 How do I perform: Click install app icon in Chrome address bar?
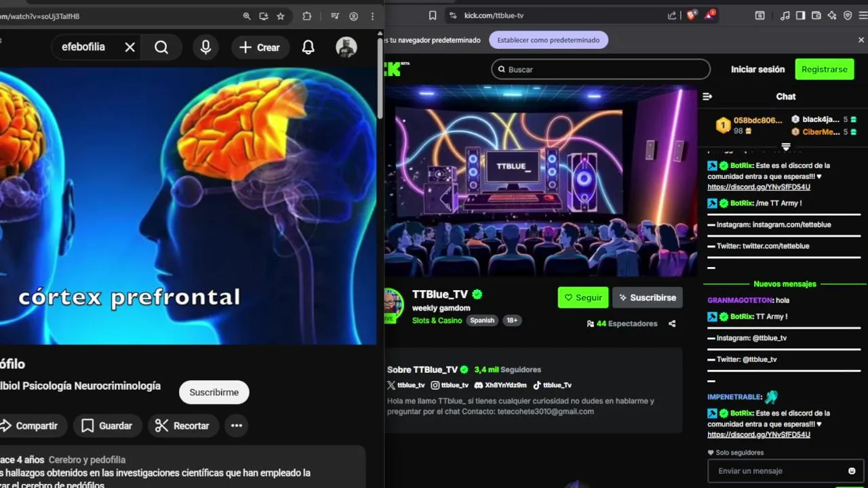click(264, 16)
